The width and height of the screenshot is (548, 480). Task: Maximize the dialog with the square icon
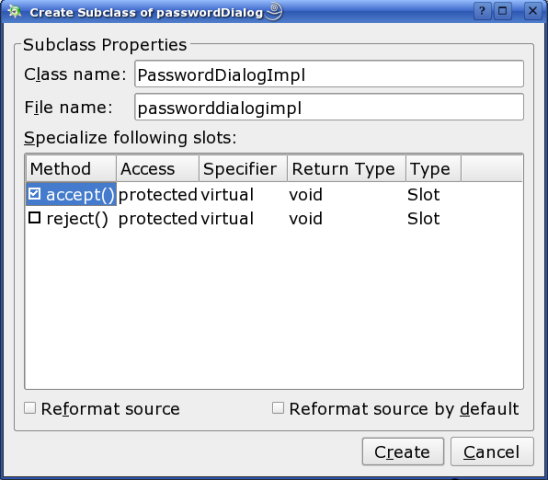point(503,11)
